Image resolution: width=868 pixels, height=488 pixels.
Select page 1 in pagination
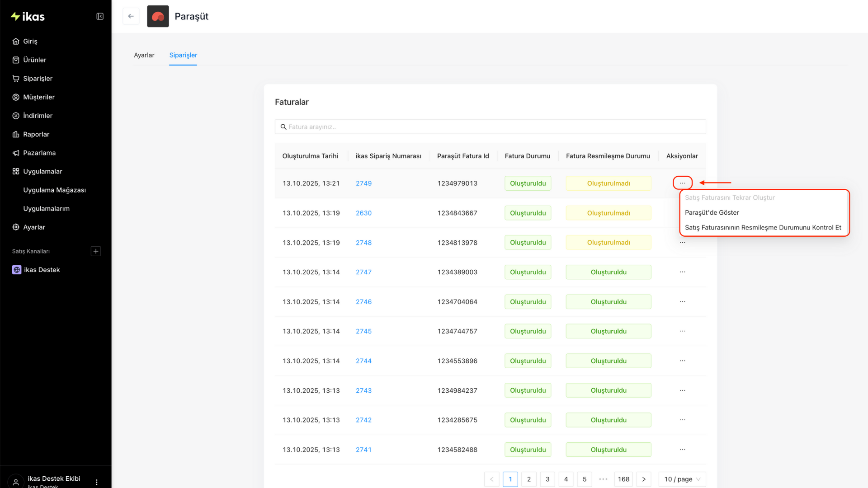pyautogui.click(x=510, y=479)
